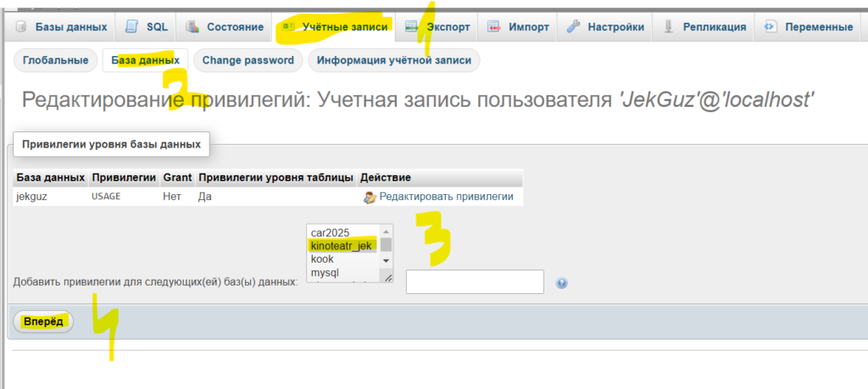Click the SQL tab icon
Screen dimensions: 868x389
click(x=131, y=26)
